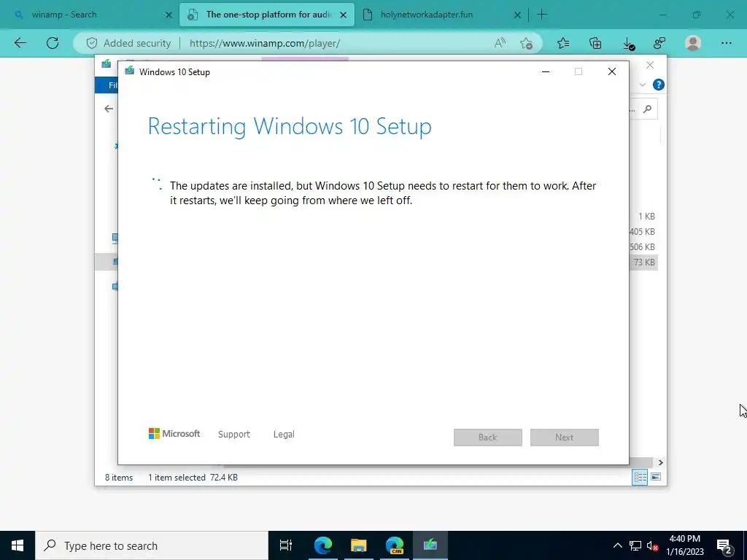Switch to the holynetworkadapter.fun tab
The image size is (747, 560).
426,15
